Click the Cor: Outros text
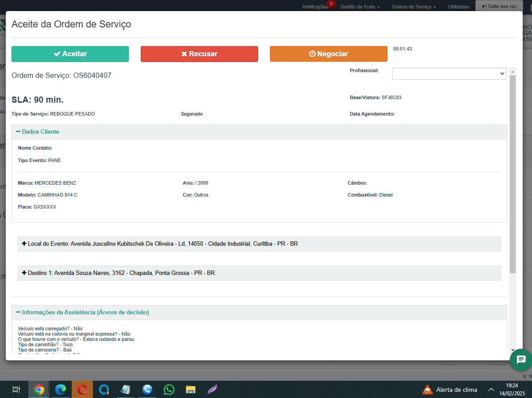 click(196, 195)
